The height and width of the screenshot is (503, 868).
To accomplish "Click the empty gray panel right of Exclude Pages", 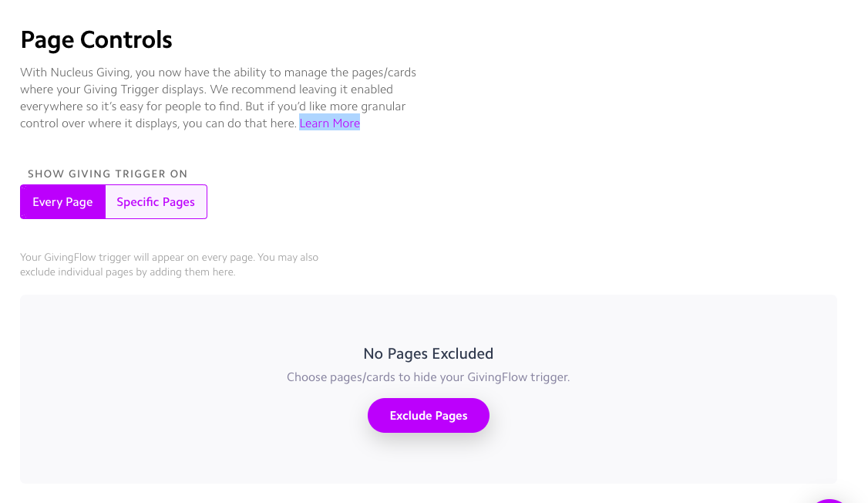I will tap(663, 416).
